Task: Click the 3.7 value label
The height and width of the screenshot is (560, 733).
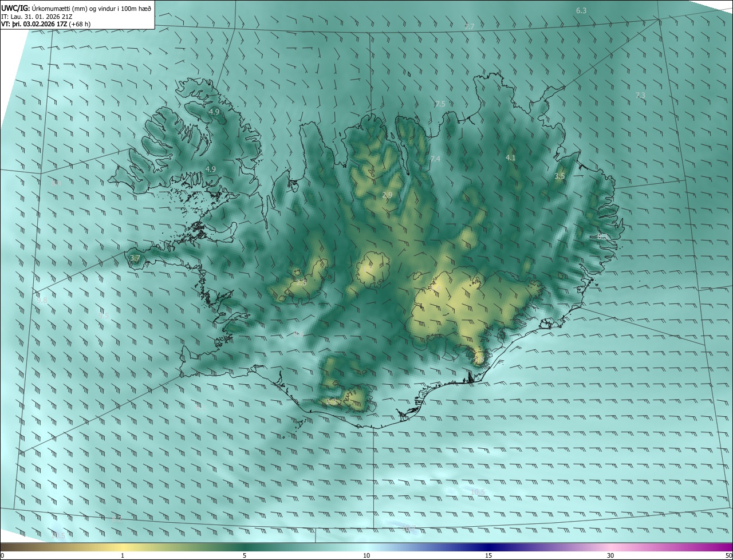Action: tap(135, 259)
